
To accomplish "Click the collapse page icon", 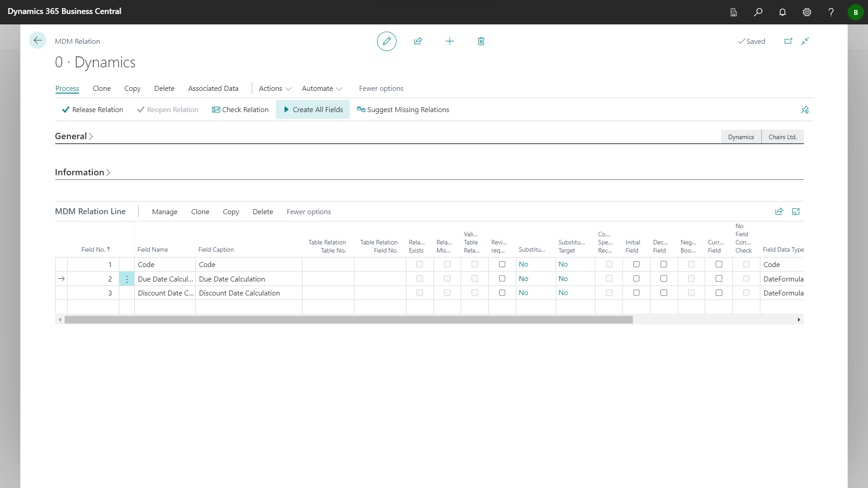I will (805, 41).
